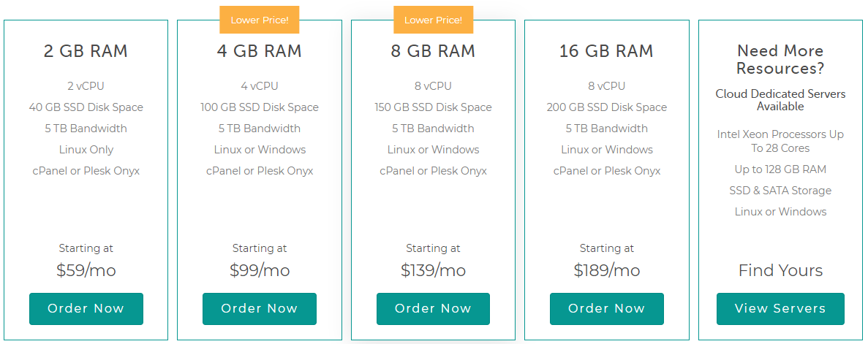
Task: Order the 4 GB RAM plan
Action: [259, 309]
